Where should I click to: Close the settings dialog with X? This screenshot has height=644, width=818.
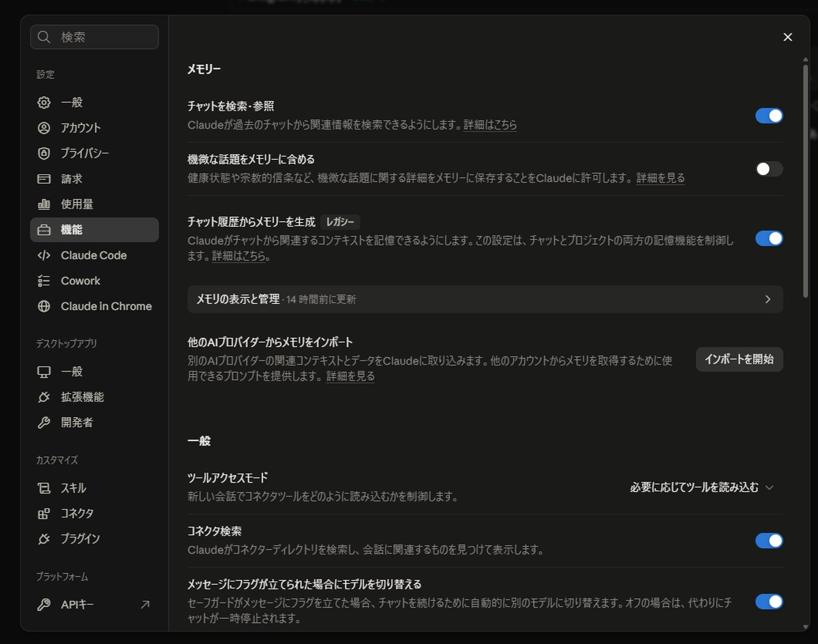(x=788, y=37)
